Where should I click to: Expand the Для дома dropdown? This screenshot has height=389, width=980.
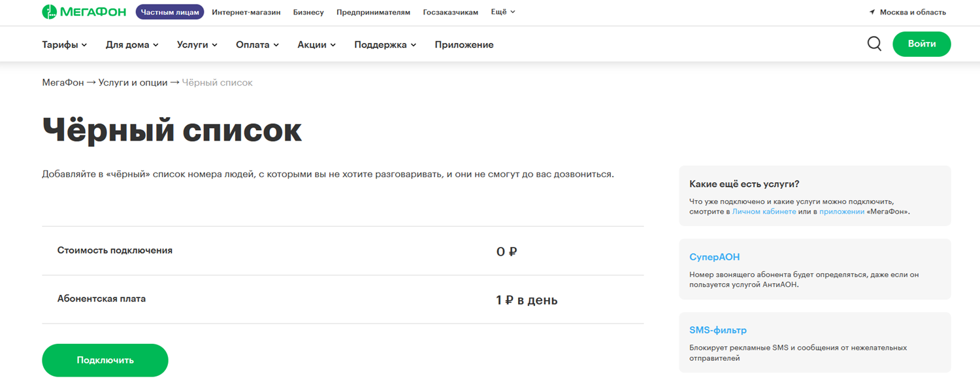(x=132, y=44)
